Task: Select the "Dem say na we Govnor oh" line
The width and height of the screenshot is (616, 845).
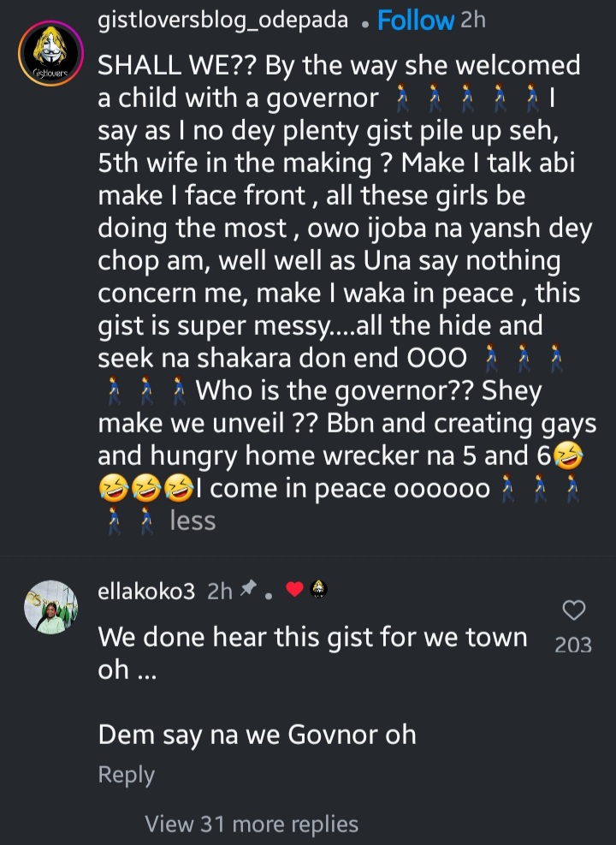Action: 257,734
